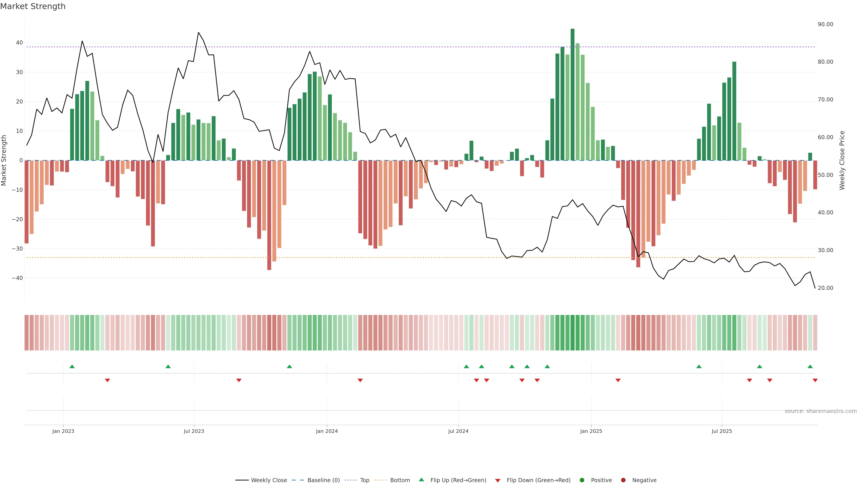
Task: Click the flip-down marker near Feb 2024
Action: coord(360,380)
